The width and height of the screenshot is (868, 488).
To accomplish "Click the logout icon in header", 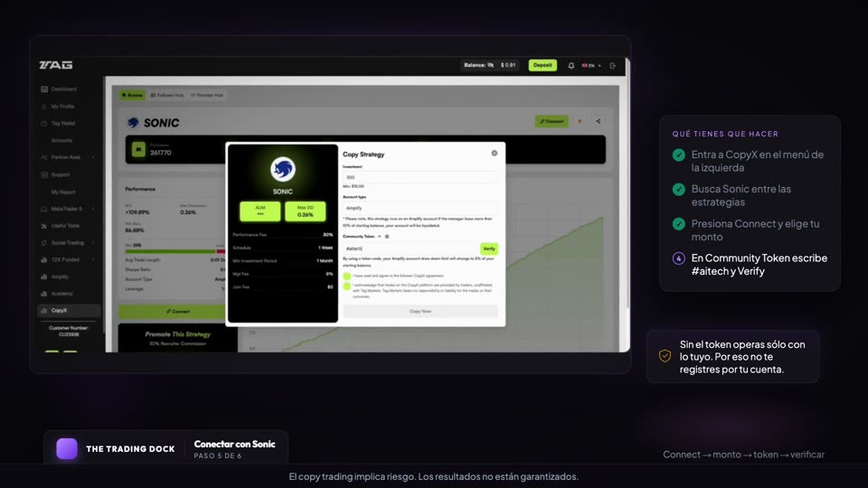I will (x=613, y=66).
